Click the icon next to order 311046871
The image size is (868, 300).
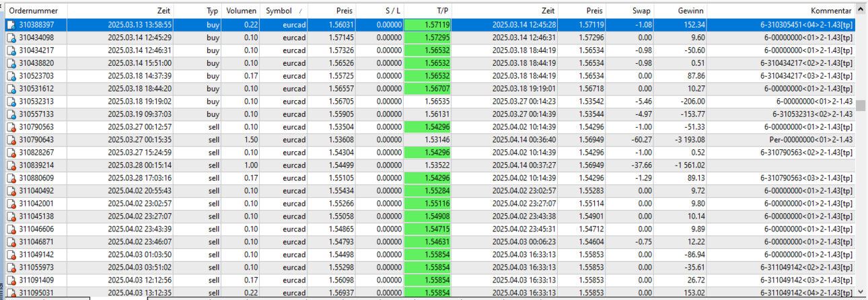(x=11, y=241)
